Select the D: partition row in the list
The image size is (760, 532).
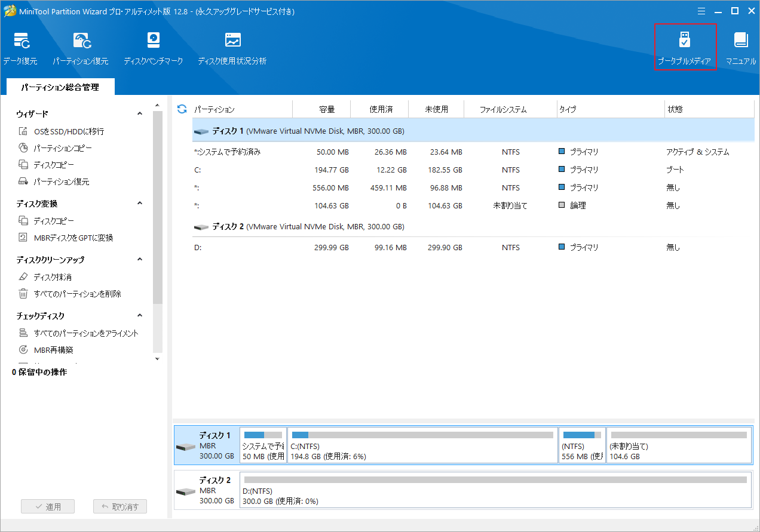pos(473,247)
